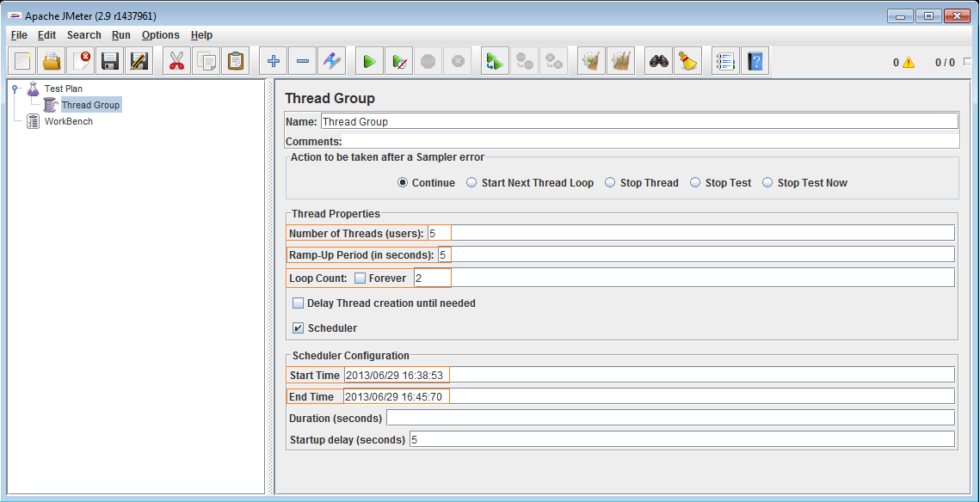The height and width of the screenshot is (502, 980).
Task: Expand all tree nodes with the plus icon
Action: (273, 60)
